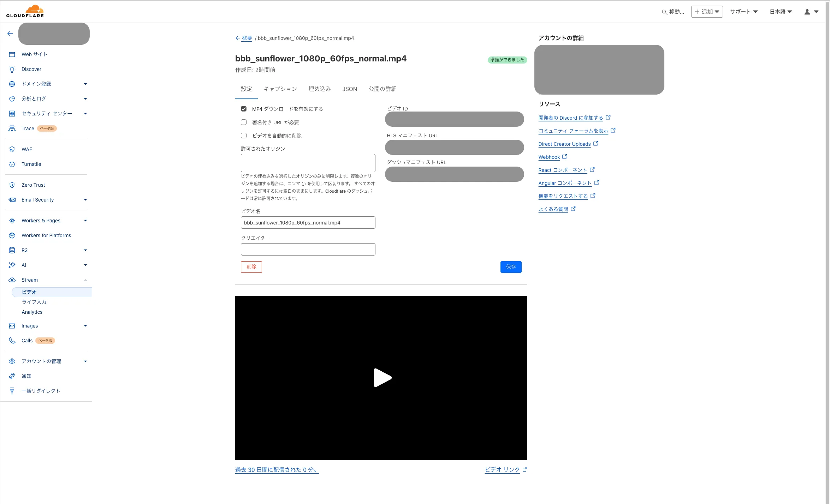The image size is (830, 504).
Task: Open the Trace beta feature
Action: (28, 128)
